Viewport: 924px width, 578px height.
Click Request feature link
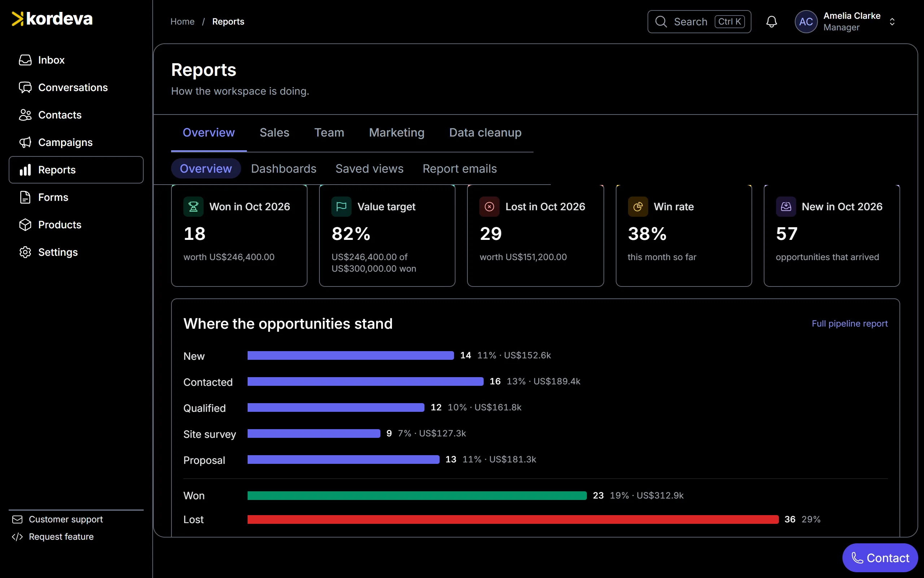point(53,537)
